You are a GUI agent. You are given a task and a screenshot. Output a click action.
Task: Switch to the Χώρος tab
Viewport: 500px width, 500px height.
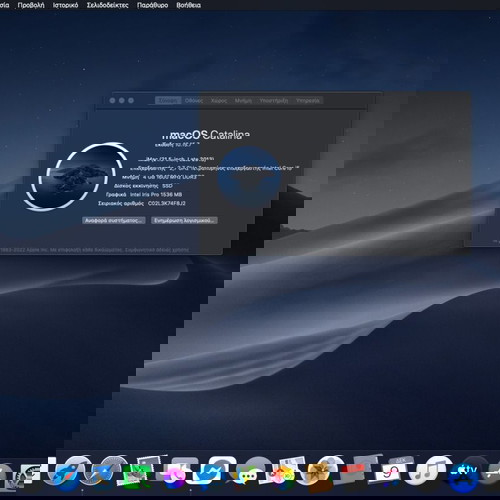[219, 100]
